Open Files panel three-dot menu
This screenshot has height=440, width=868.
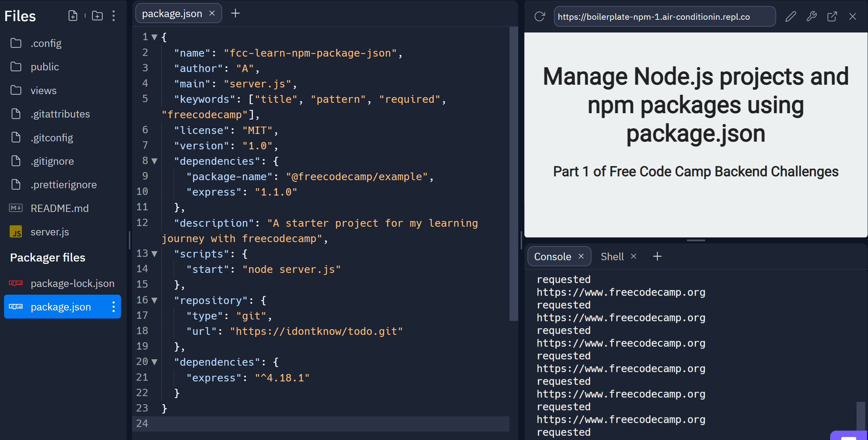point(114,16)
